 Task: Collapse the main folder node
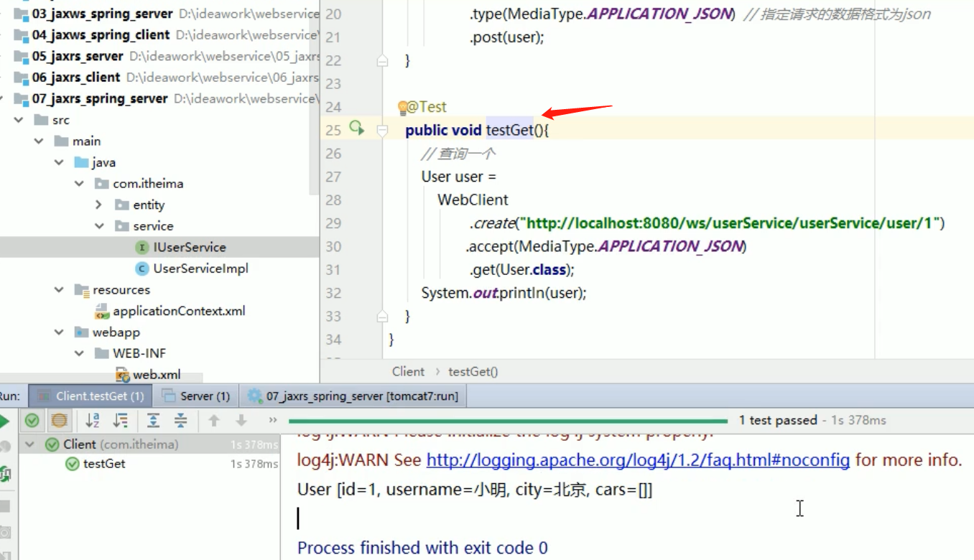click(39, 141)
